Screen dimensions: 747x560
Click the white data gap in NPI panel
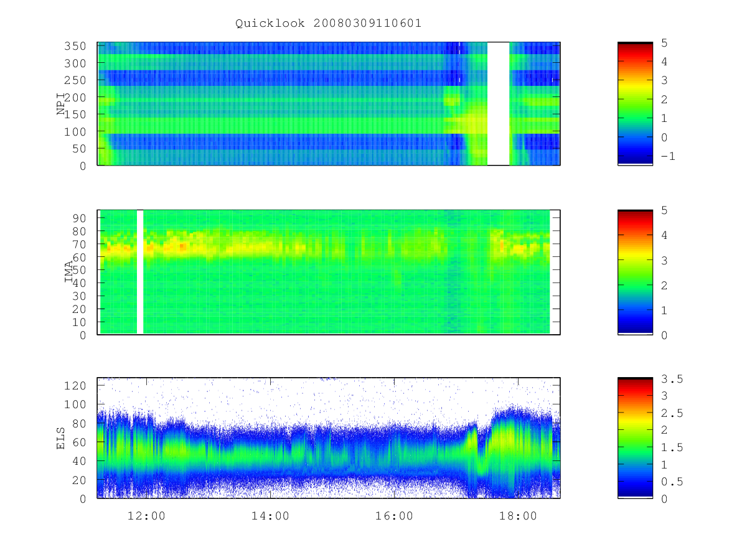(x=498, y=103)
